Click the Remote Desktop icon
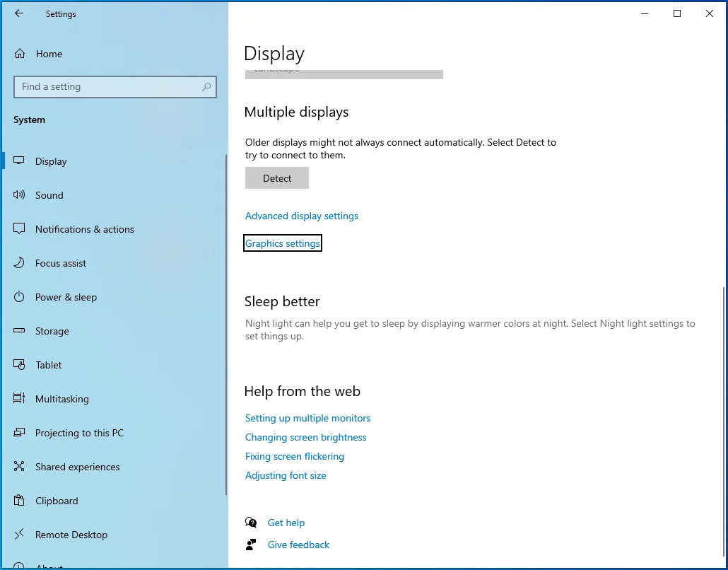 pyautogui.click(x=19, y=534)
